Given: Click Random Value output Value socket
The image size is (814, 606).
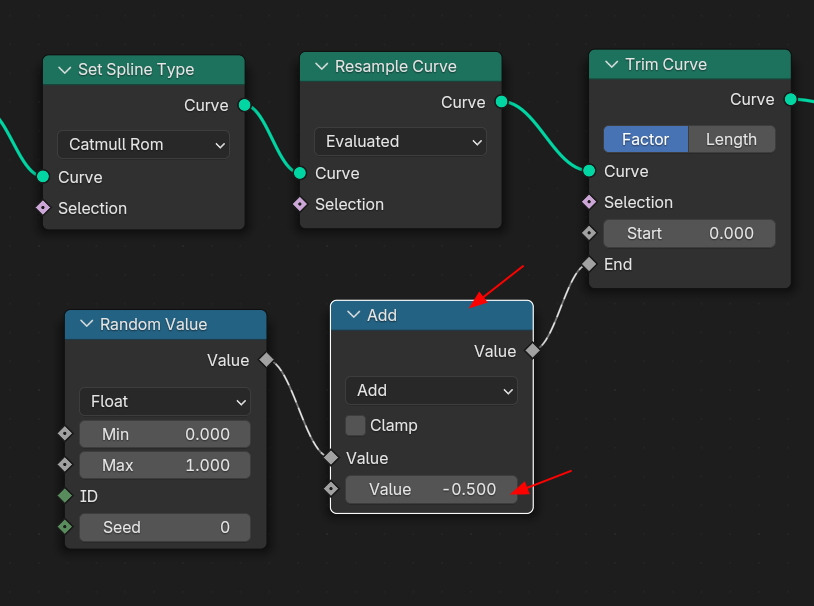Looking at the screenshot, I should point(266,359).
